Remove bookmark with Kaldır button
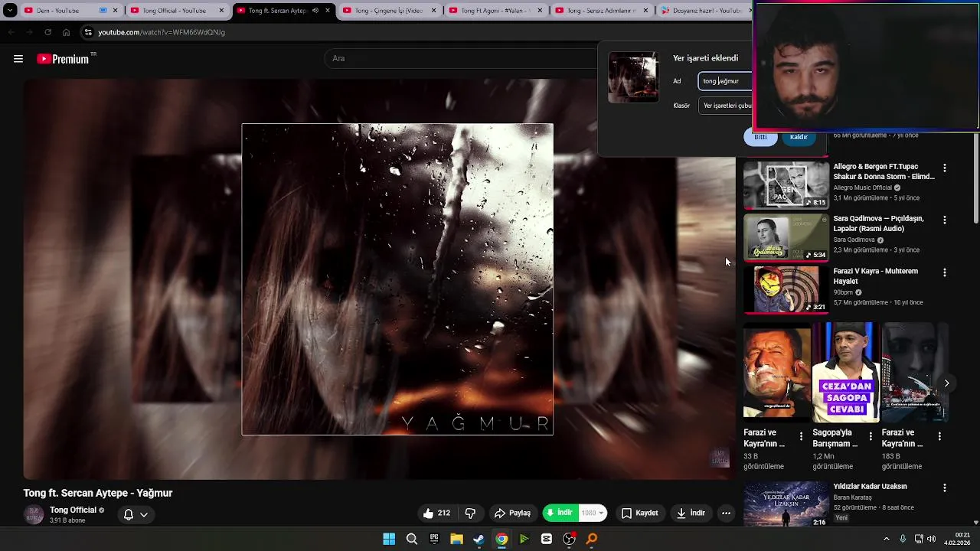 pos(799,137)
